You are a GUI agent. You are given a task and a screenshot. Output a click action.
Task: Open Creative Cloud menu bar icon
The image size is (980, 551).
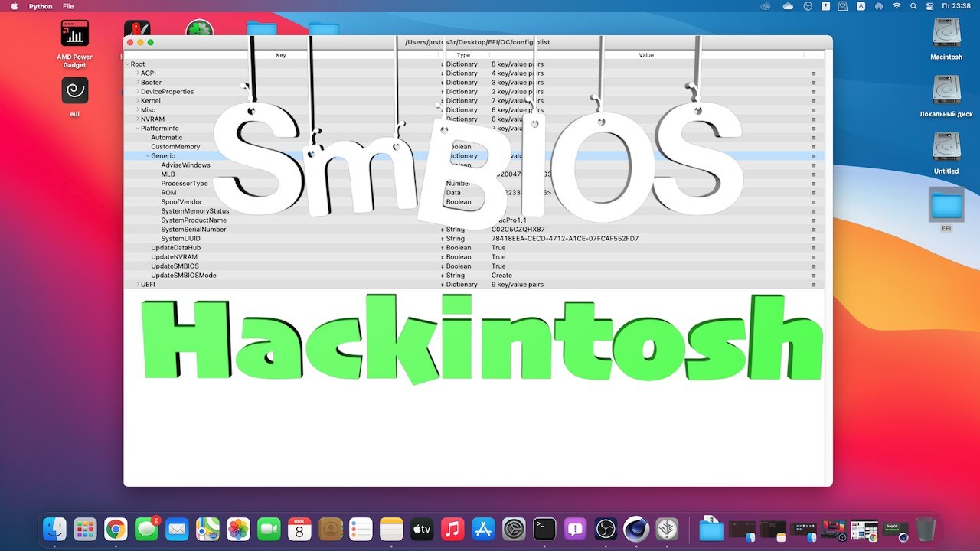tap(765, 6)
